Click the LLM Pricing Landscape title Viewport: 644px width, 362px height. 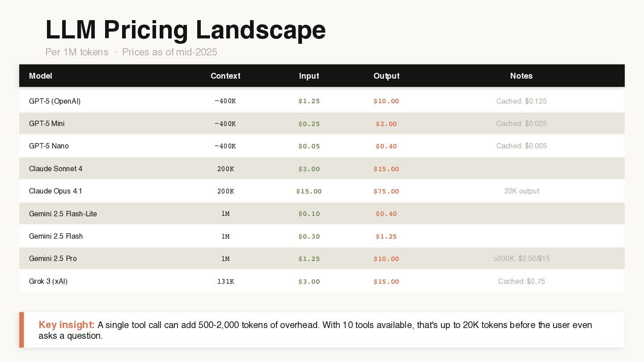186,30
